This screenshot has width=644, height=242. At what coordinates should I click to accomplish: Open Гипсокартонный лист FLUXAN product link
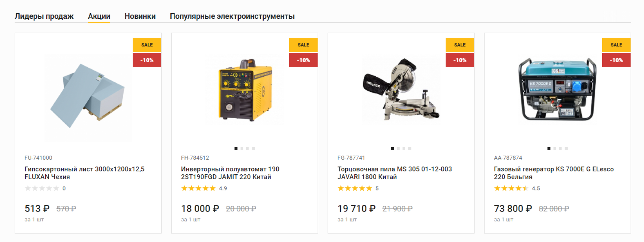[85, 173]
